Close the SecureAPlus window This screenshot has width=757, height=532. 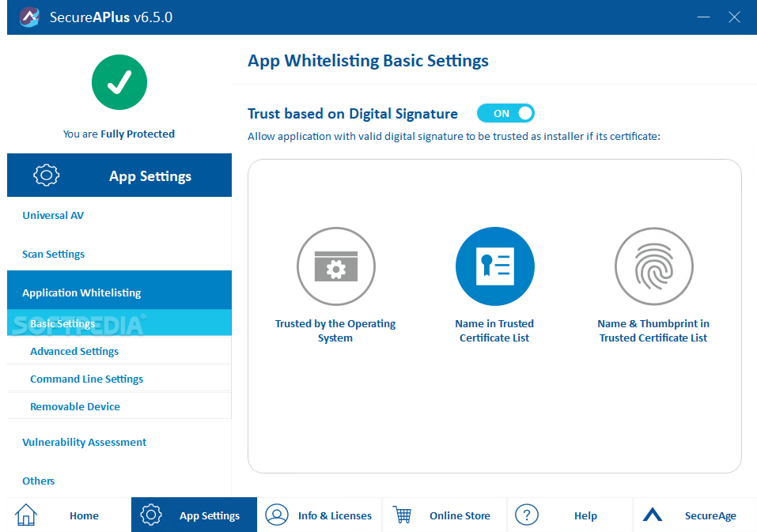(x=734, y=17)
